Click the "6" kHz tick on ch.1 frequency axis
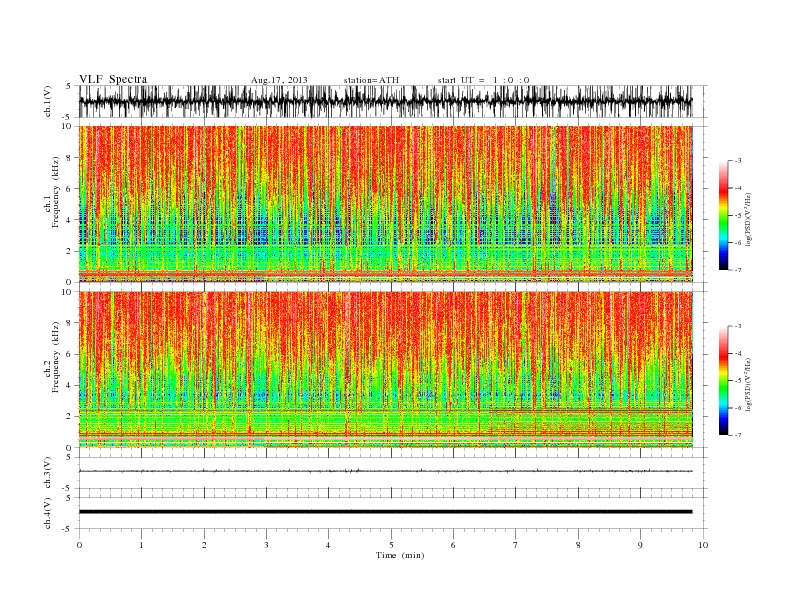The width and height of the screenshot is (792, 612). click(69, 189)
